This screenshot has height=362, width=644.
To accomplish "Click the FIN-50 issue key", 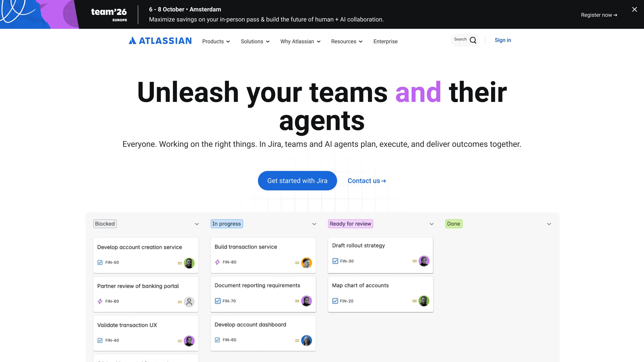I will pyautogui.click(x=112, y=262).
